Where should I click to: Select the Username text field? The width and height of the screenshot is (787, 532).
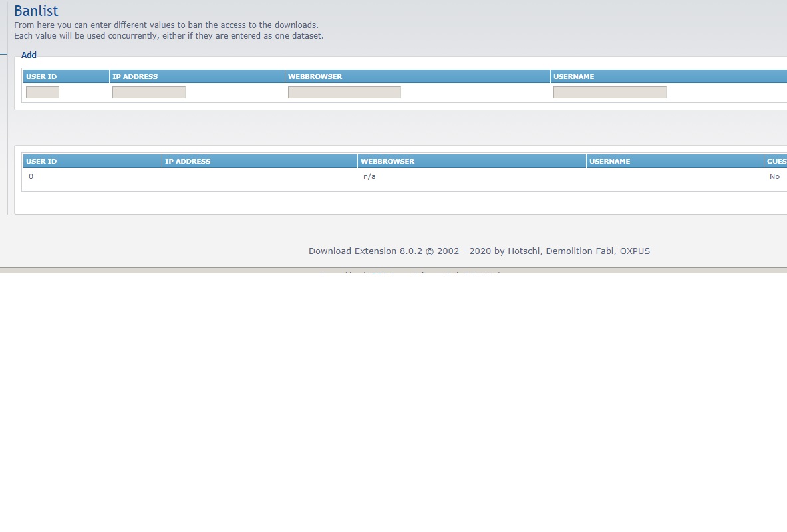coord(610,92)
